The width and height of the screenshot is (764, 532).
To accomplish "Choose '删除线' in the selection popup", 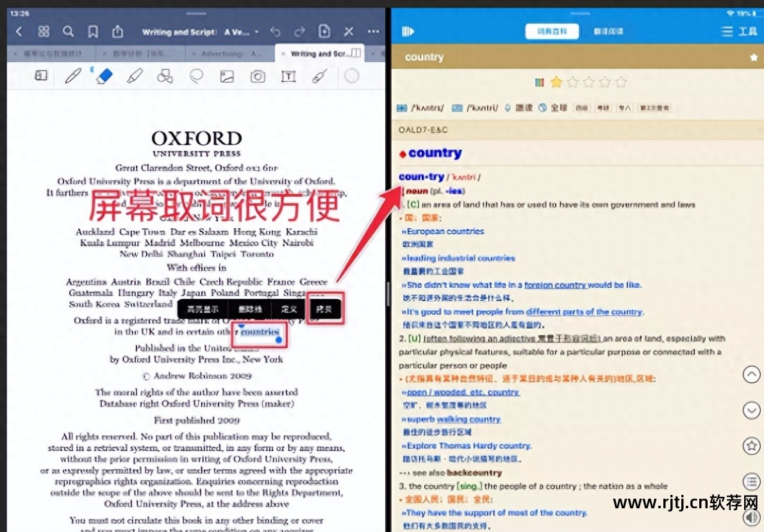I will coord(250,309).
